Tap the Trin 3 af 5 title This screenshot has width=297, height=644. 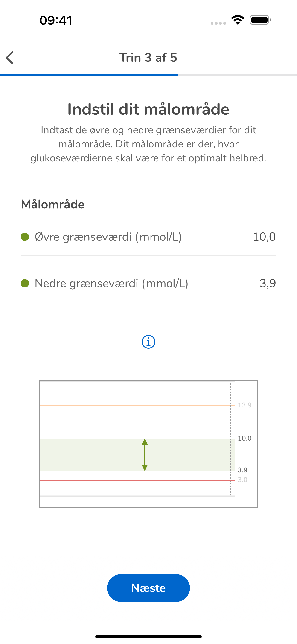(x=148, y=58)
